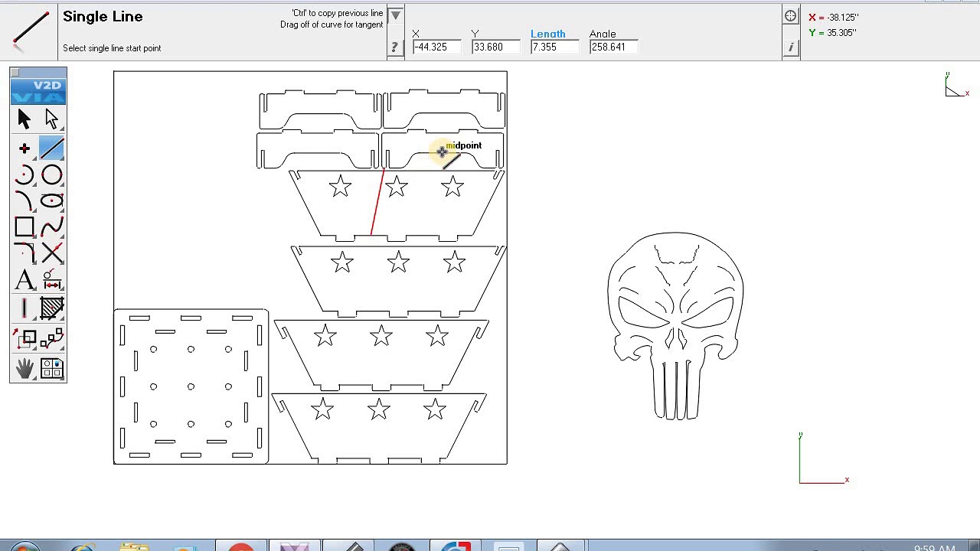Expand the prompt bar options arrow
The image size is (980, 551).
click(x=395, y=15)
